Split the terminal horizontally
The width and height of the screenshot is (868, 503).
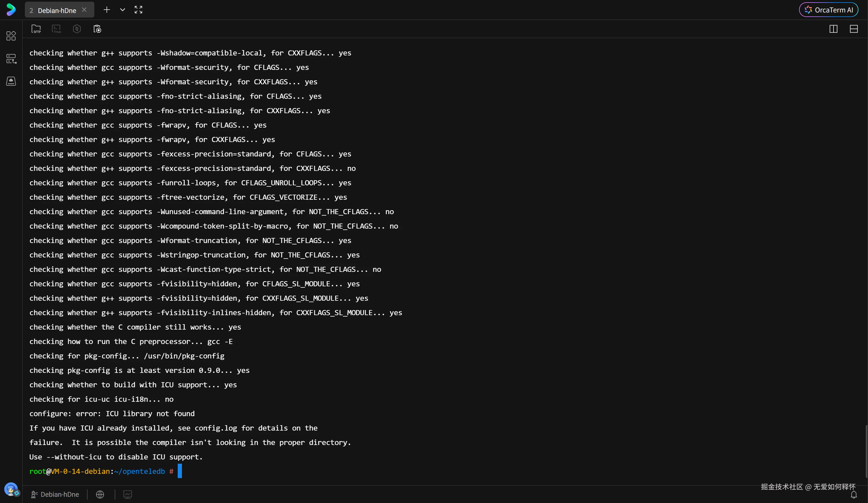pos(854,29)
